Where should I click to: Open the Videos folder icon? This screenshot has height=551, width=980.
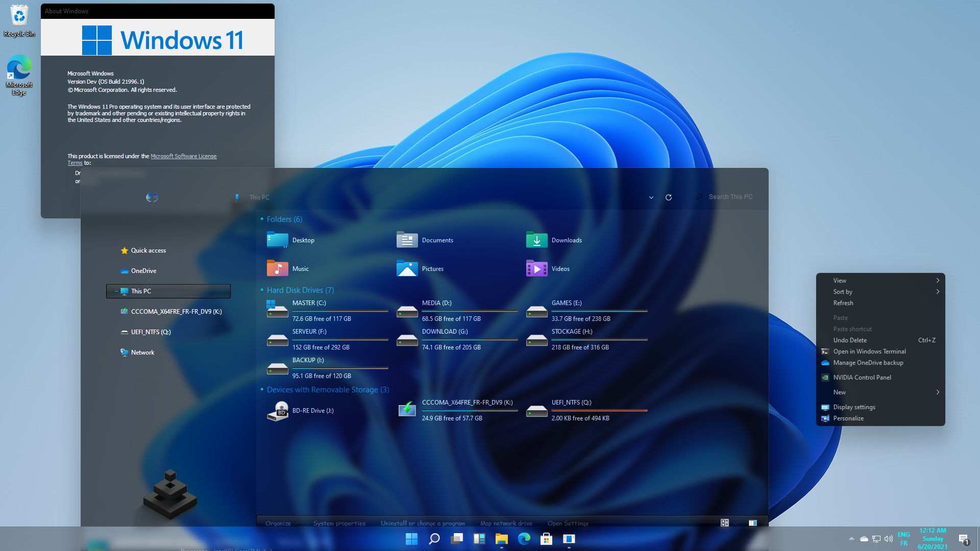[x=536, y=268]
